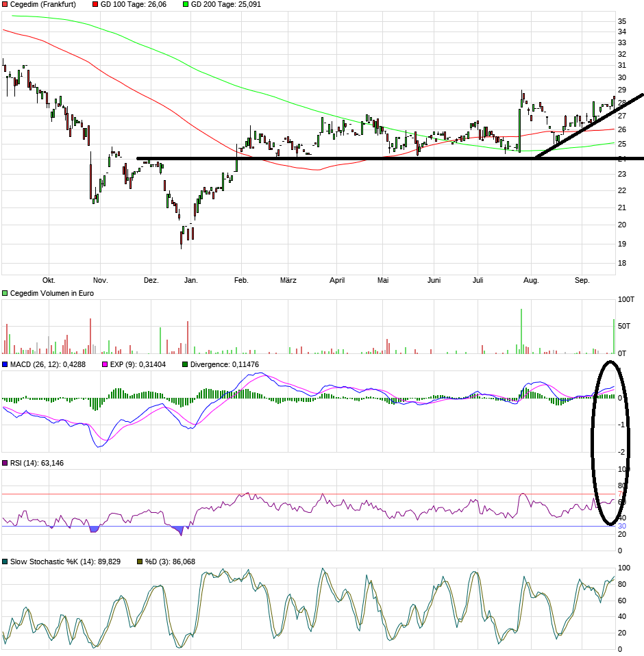Select the 'GD 100 Tage: 26,06' label

point(134,4)
